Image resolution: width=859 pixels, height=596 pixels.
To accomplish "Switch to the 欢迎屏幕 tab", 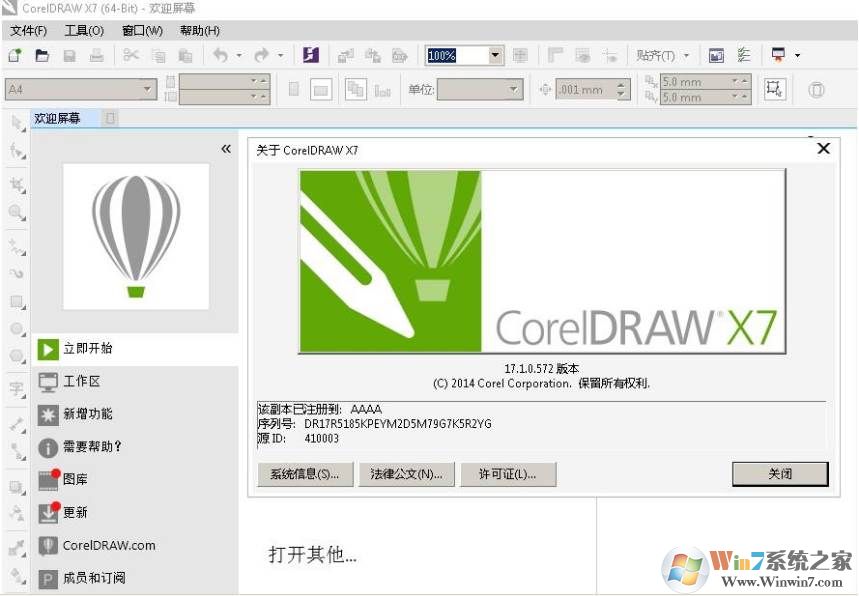I will (58, 118).
